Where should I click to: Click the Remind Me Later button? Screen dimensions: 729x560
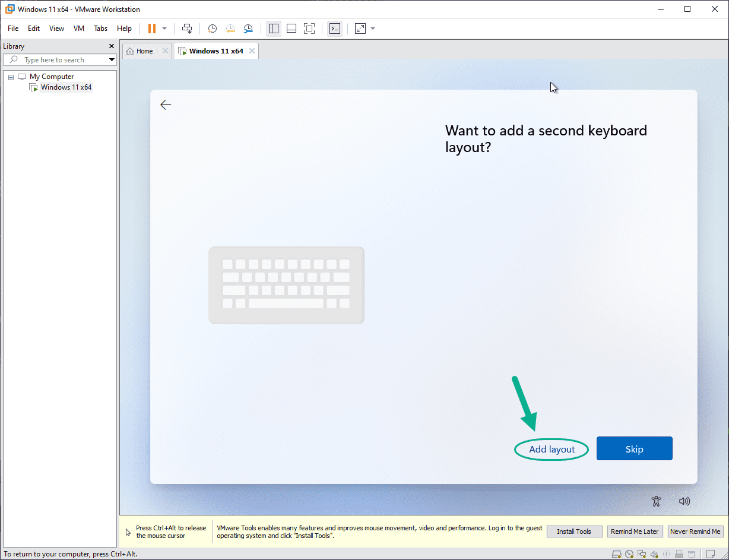pyautogui.click(x=635, y=531)
